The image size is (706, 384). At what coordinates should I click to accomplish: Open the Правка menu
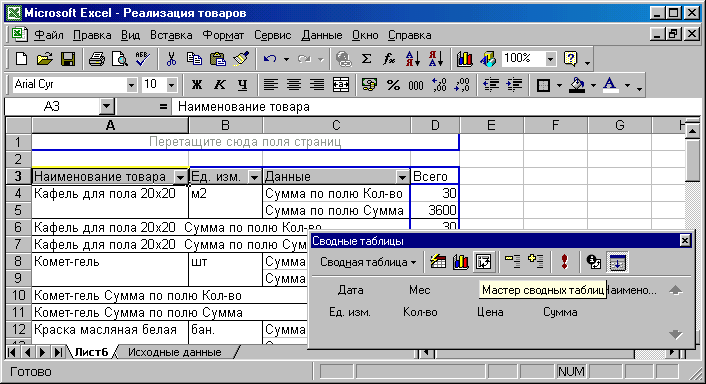[92, 35]
